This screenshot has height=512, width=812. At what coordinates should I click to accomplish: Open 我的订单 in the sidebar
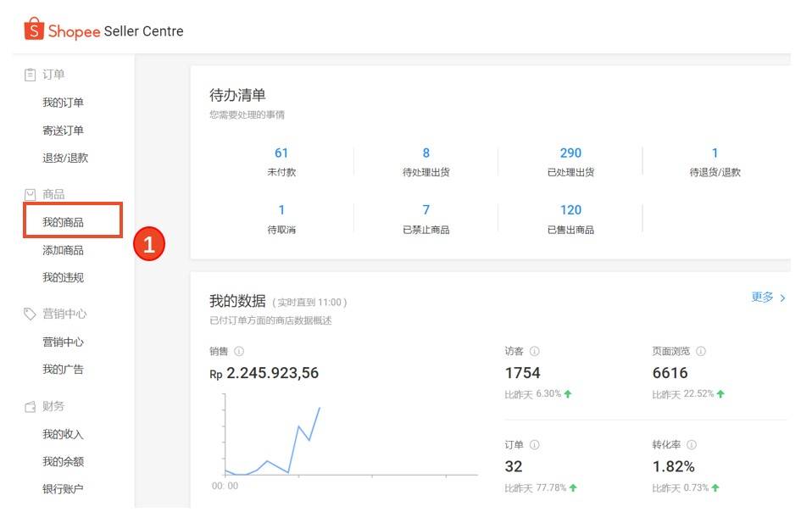[64, 103]
